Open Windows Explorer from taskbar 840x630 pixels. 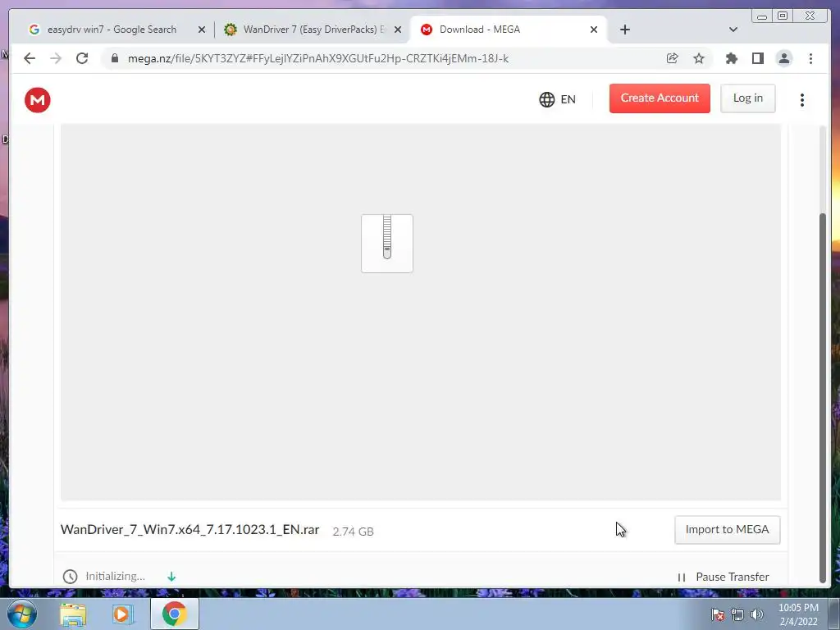[x=73, y=614]
